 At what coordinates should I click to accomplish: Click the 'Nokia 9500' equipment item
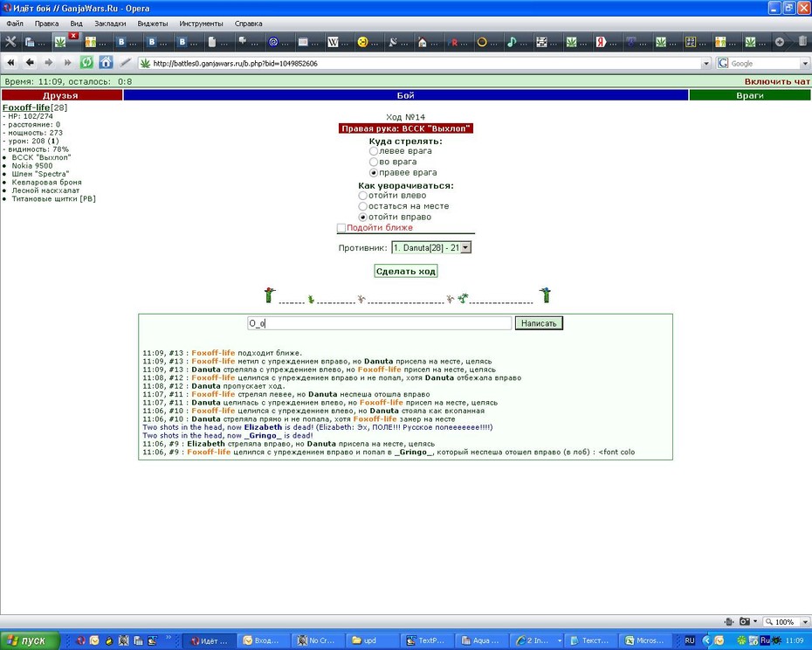(32, 166)
